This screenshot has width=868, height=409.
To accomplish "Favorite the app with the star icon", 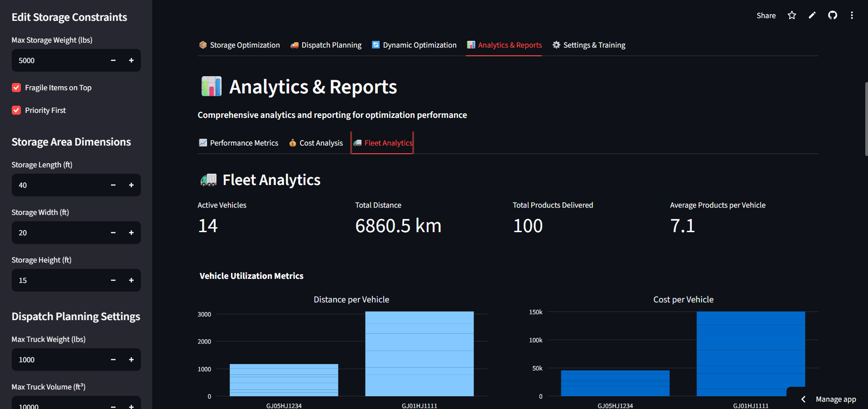I will [x=791, y=15].
